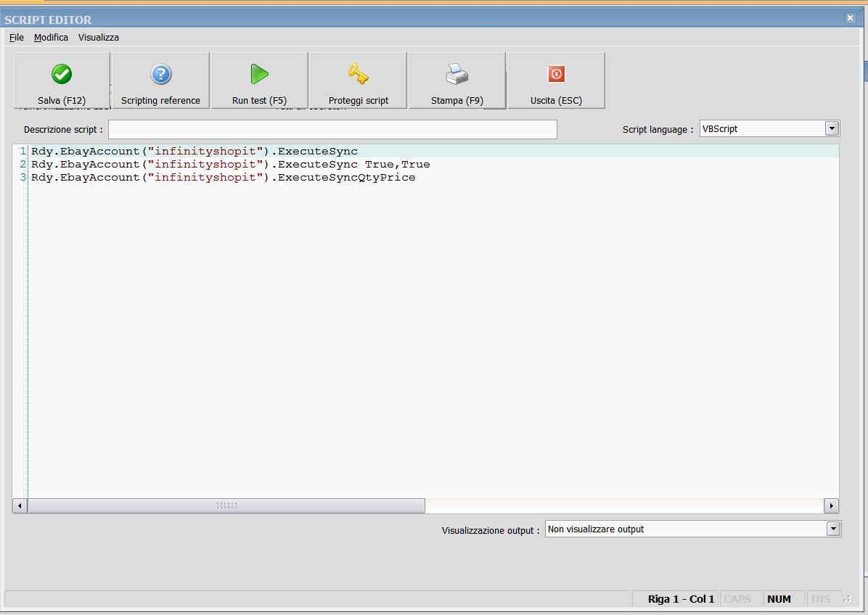Open the Modifica menu
Screen dimensions: 868x615
[x=51, y=37]
